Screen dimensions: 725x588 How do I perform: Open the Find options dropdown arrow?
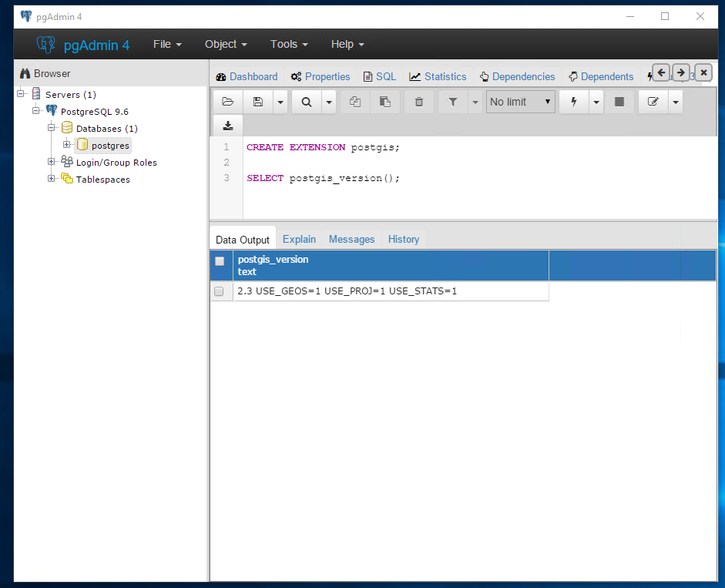click(x=329, y=102)
